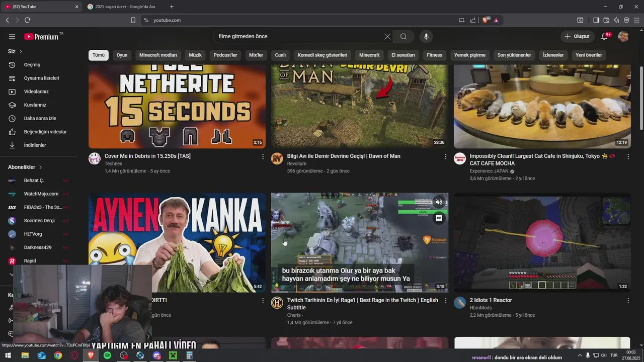The height and width of the screenshot is (362, 644).
Task: Open Oynatma listeleri in the sidebar
Action: click(x=41, y=78)
